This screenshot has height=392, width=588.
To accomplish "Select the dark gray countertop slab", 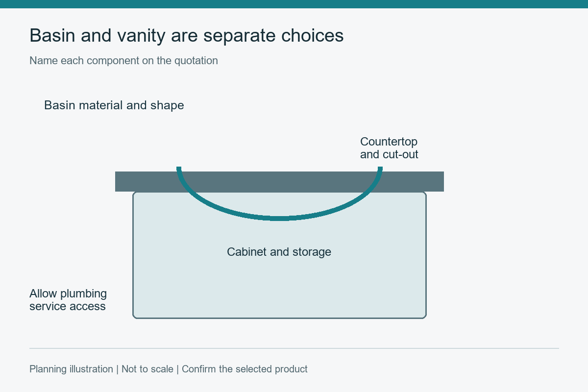I will pos(279,181).
